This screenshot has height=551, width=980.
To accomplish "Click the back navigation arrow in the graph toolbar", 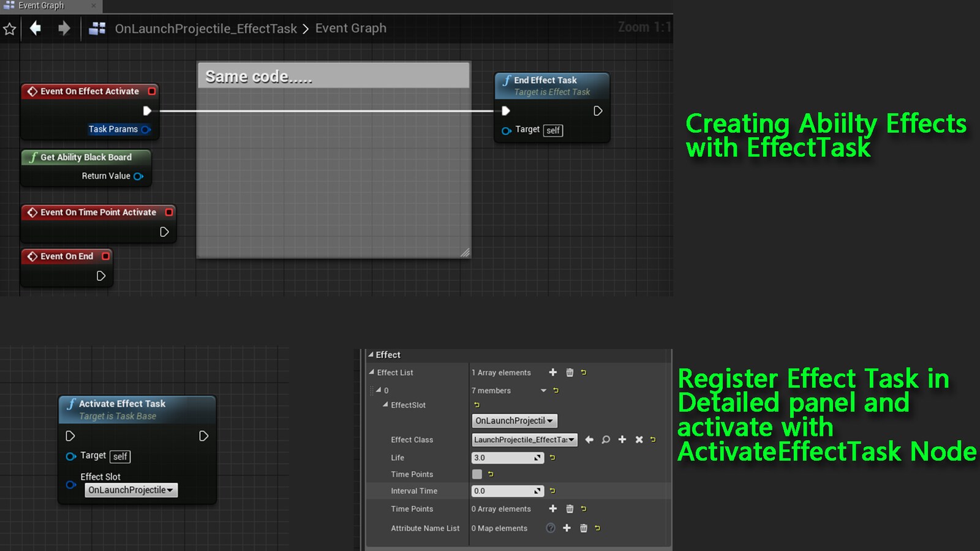I will click(35, 28).
